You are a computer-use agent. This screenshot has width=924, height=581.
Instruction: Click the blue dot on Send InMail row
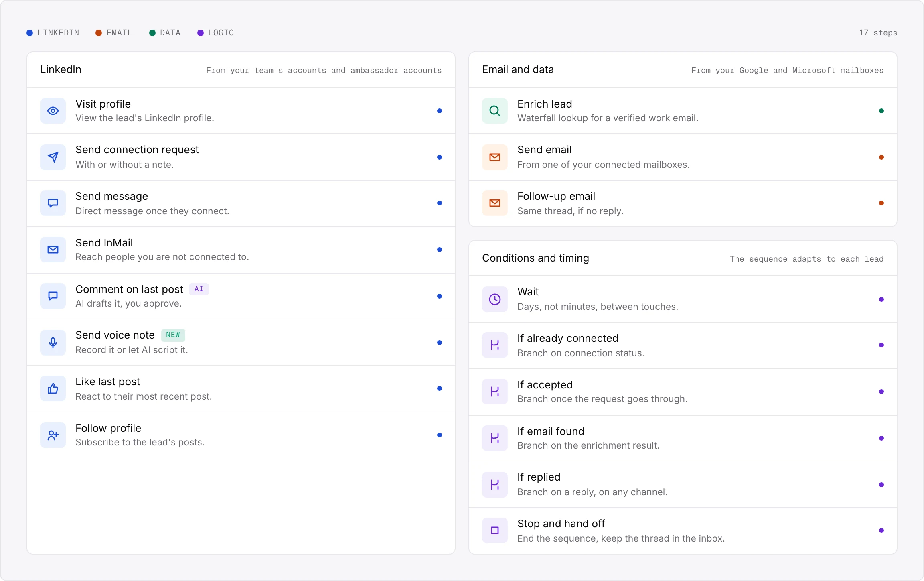pyautogui.click(x=440, y=250)
